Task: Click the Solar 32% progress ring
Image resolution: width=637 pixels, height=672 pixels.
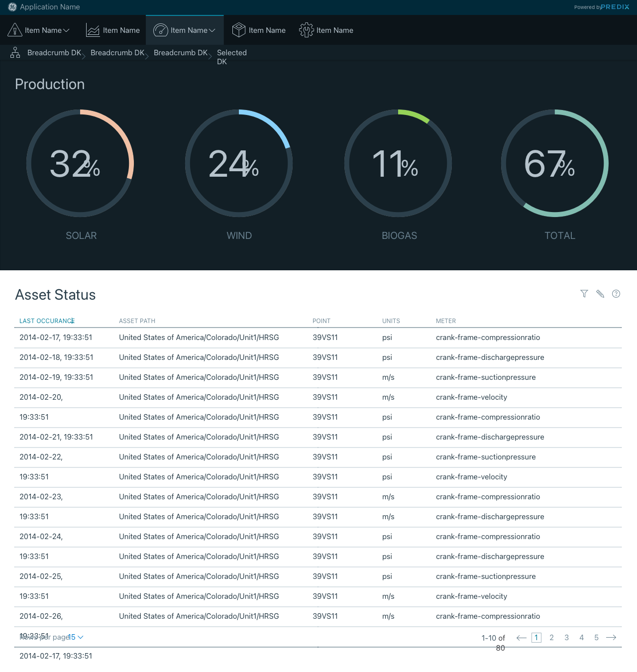Action: [x=80, y=163]
